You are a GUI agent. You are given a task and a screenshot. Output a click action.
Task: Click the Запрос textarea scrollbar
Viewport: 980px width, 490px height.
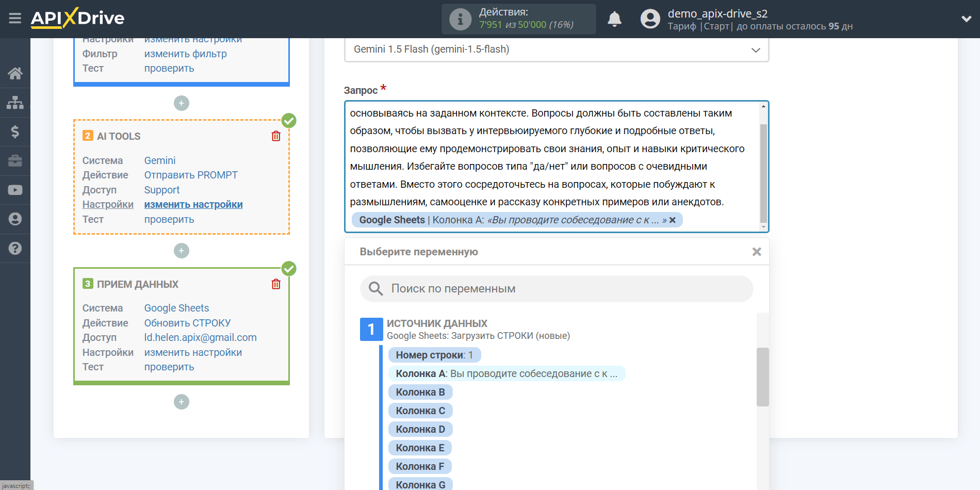(763, 173)
